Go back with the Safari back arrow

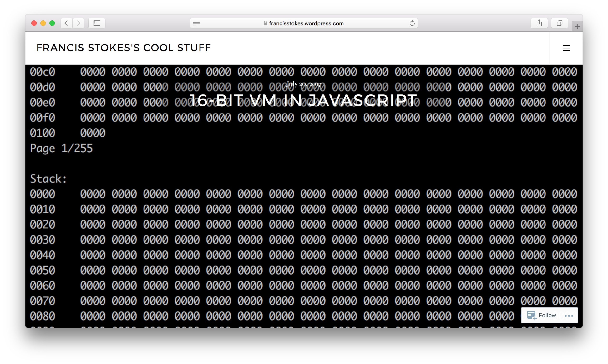click(66, 23)
